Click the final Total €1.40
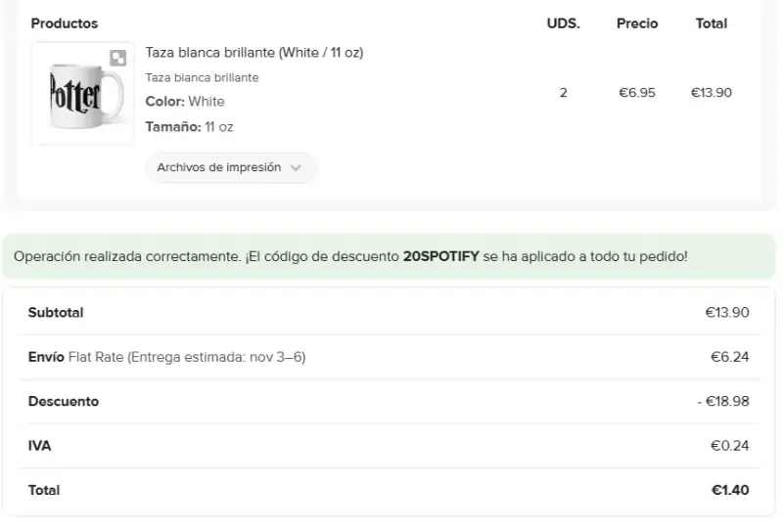Viewport: 783px width, 532px height. (730, 490)
